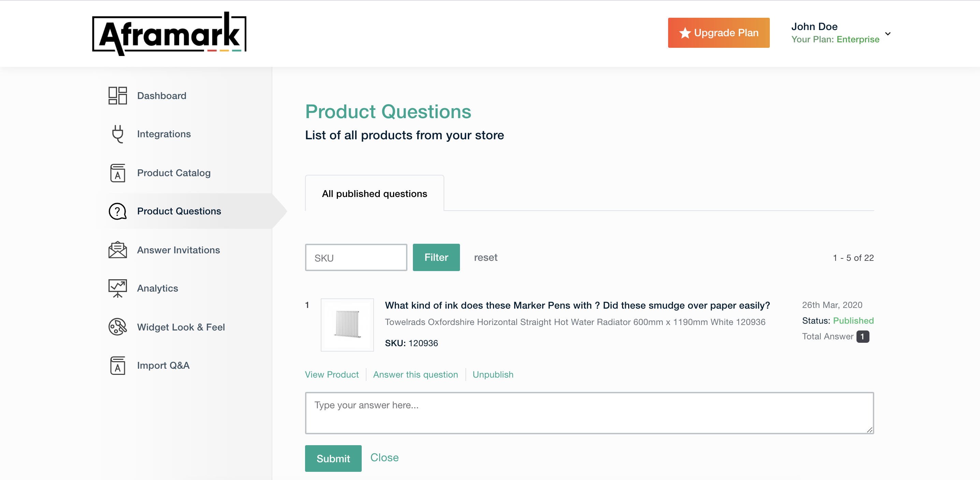
Task: Open the Analytics menu item
Action: [x=158, y=288]
